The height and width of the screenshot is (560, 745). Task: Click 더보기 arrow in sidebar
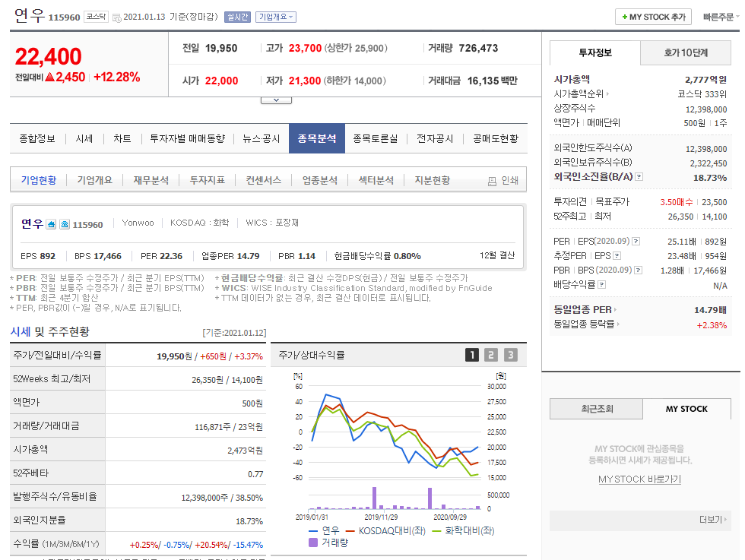(x=713, y=520)
